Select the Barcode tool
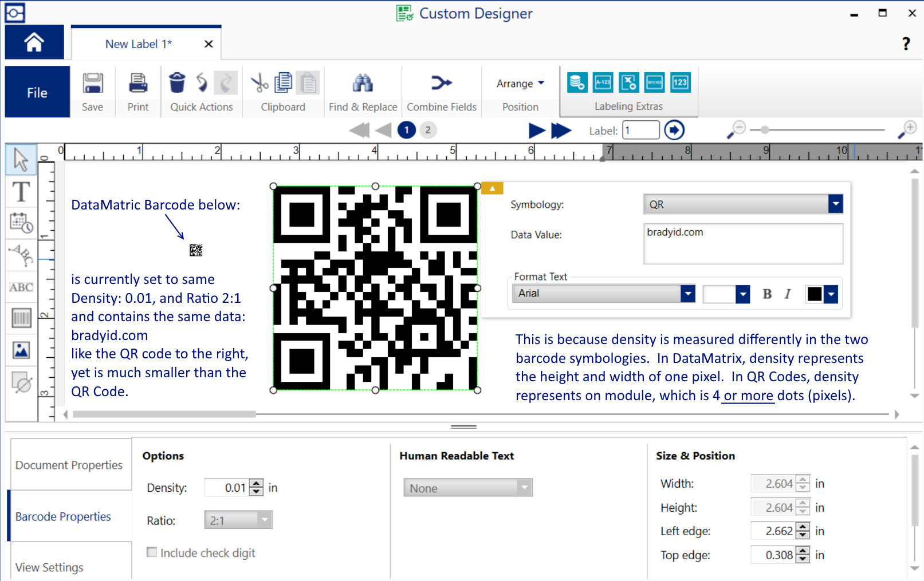 (21, 319)
